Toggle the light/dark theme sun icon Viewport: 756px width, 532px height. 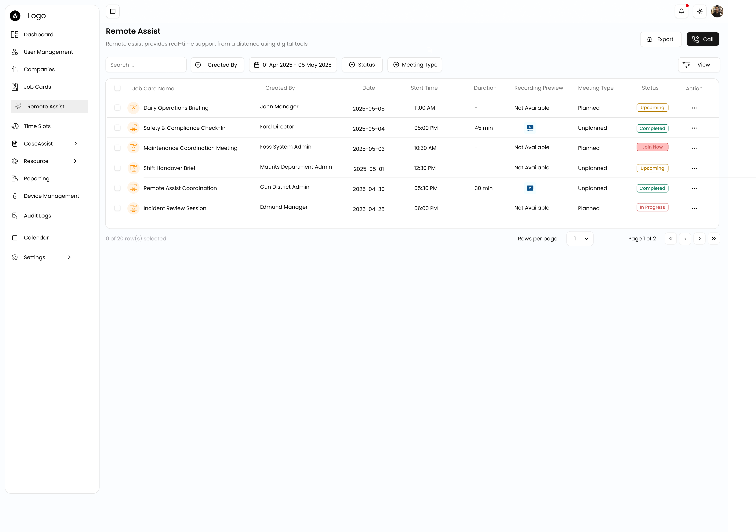point(699,12)
